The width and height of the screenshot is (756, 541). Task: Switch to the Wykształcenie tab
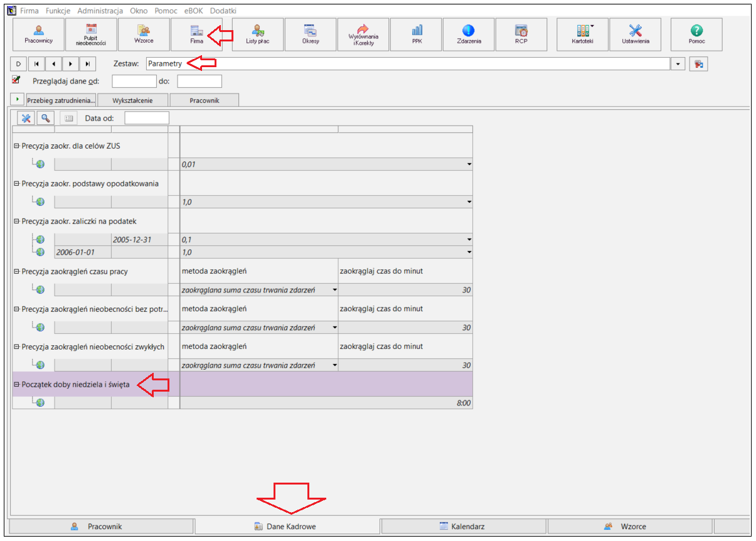click(x=132, y=100)
